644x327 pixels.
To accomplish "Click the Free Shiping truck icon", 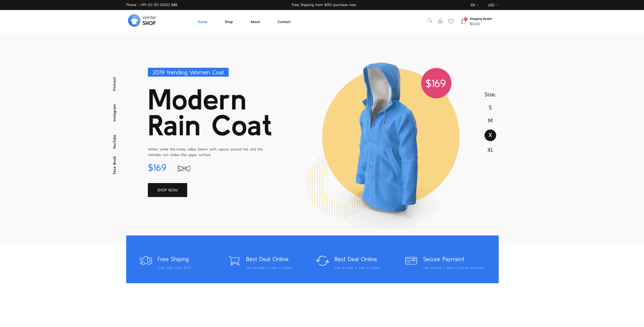I will click(x=146, y=261).
